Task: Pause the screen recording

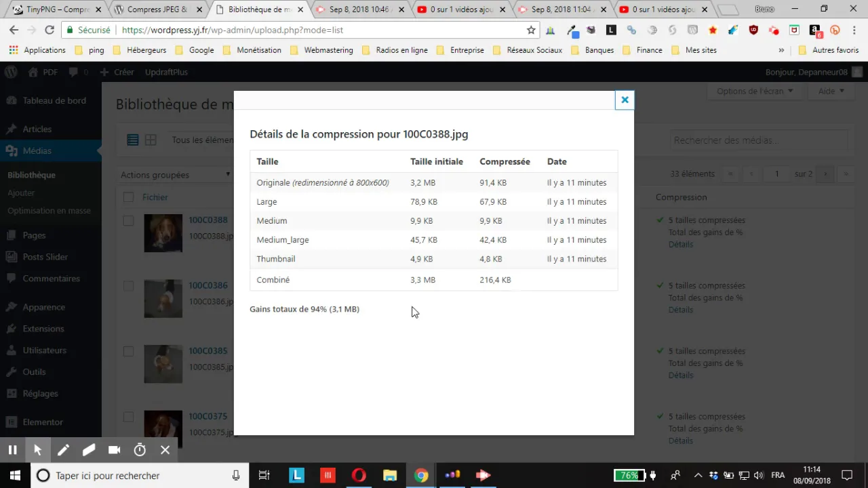Action: 12,450
